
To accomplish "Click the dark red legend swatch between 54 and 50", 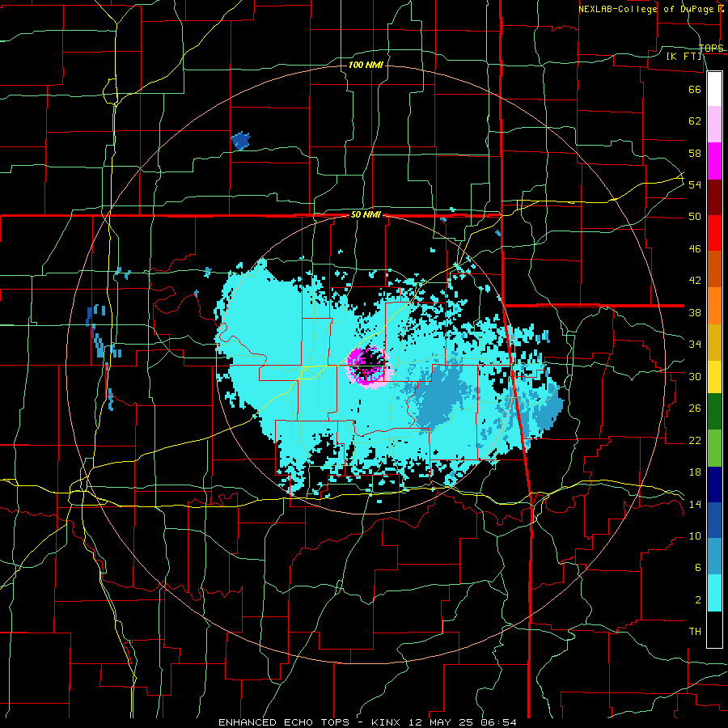I will (x=714, y=197).
